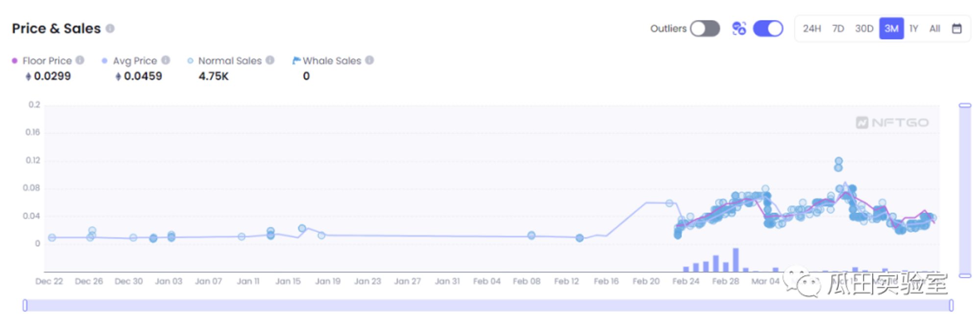Image resolution: width=980 pixels, height=326 pixels.
Task: Show All time range data
Action: tap(934, 28)
